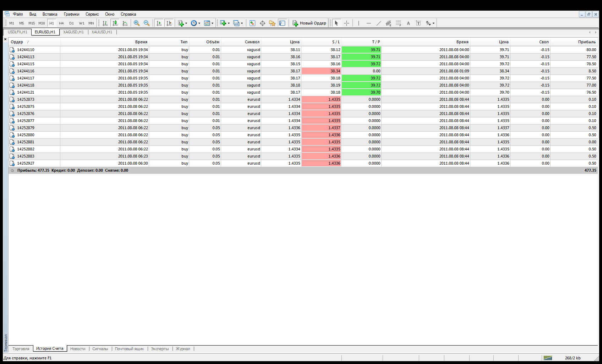Draw a vertical line tool
This screenshot has height=364, width=602.
[x=359, y=23]
